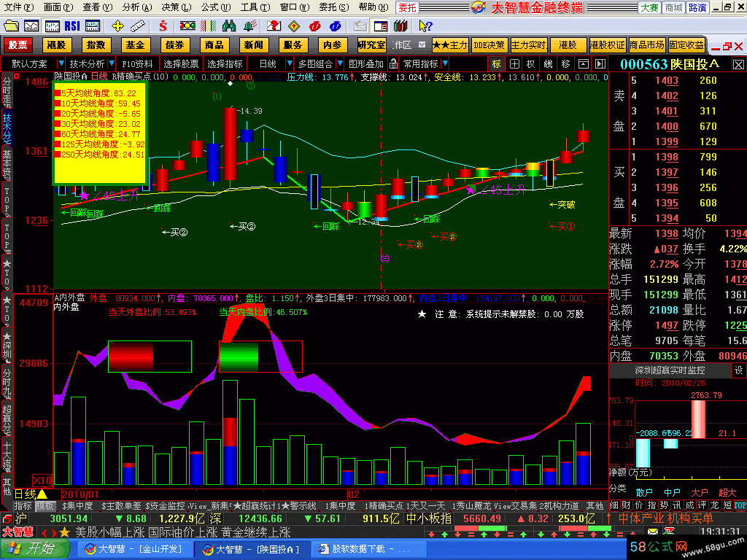Open the 多图组合 dropdown arrow

click(340, 63)
